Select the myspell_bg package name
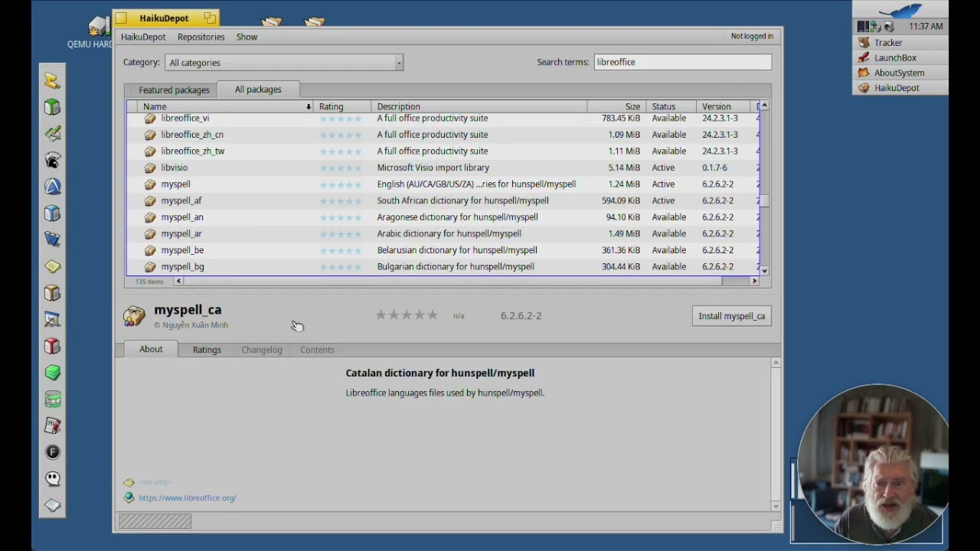 (182, 267)
